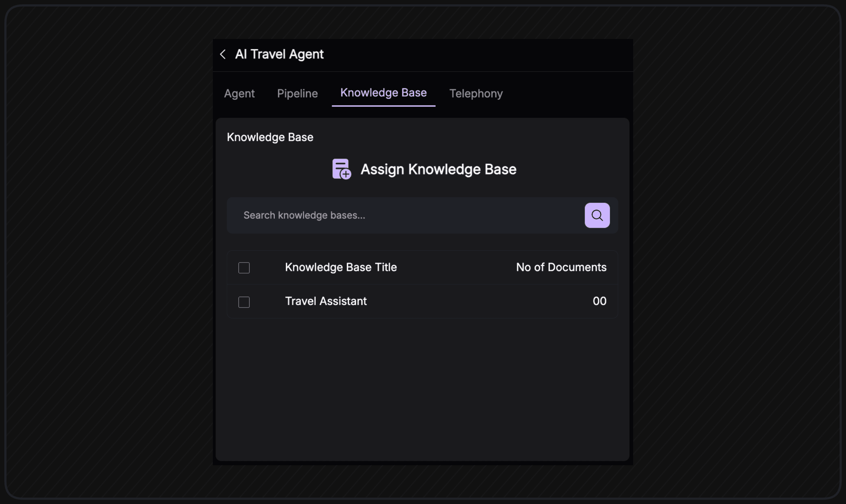Screen dimensions: 846x504
Task: Open the Pipeline tab
Action: 297,93
